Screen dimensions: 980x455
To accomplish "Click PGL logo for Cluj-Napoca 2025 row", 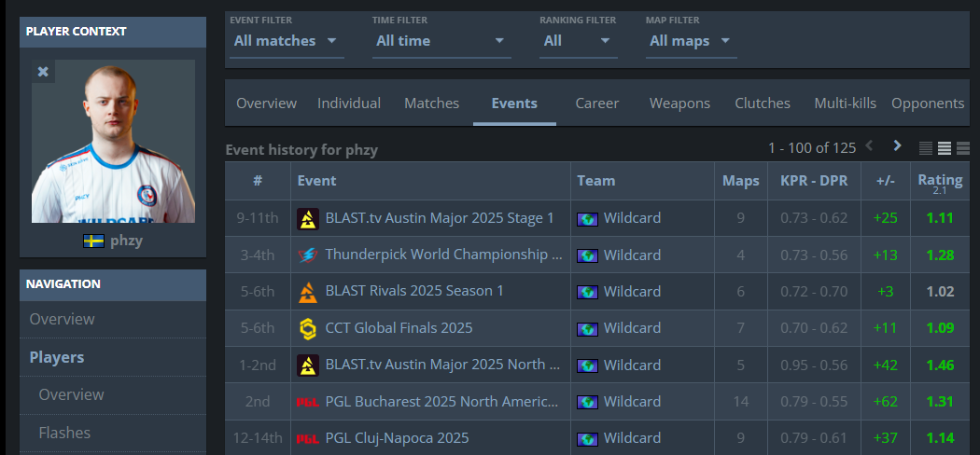I will click(x=307, y=438).
